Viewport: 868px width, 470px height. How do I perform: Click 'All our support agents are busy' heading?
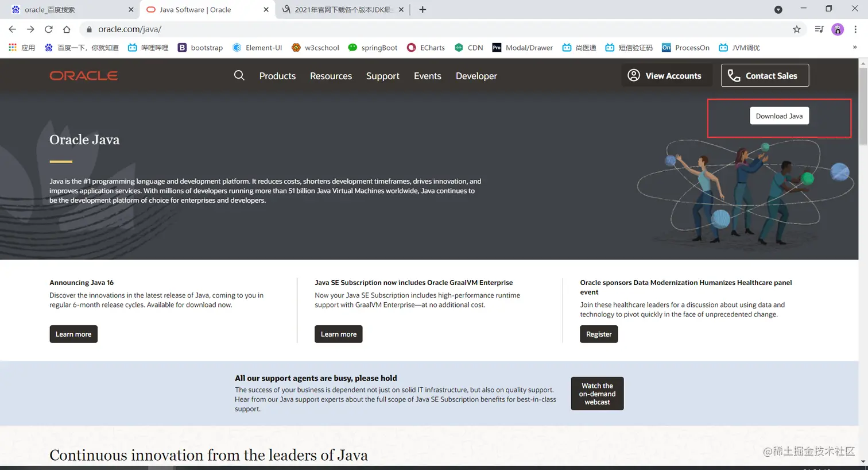click(x=316, y=378)
